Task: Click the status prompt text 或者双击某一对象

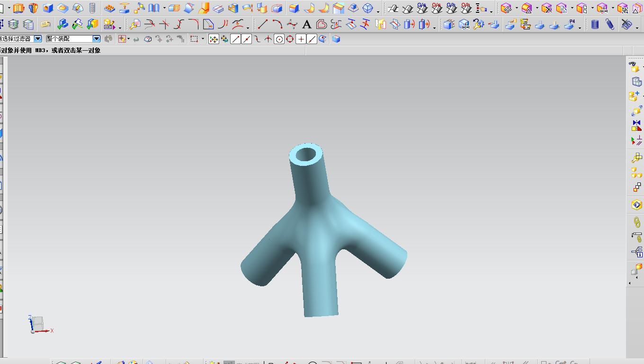Action: coord(76,50)
